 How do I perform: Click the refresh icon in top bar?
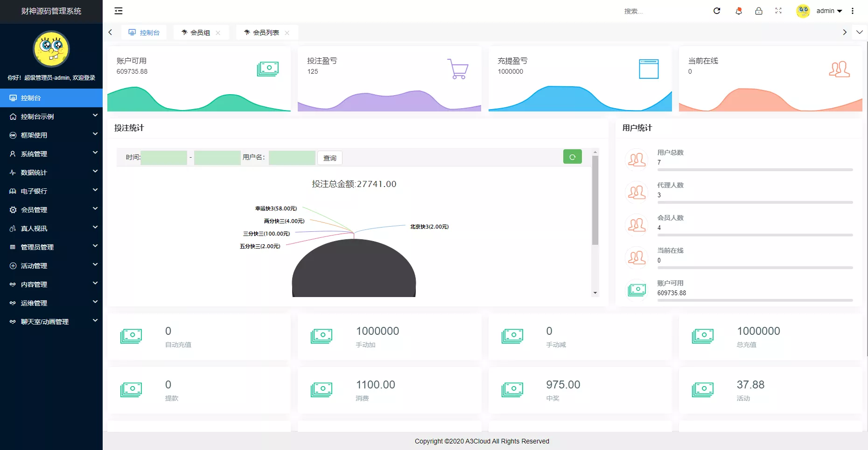(x=717, y=11)
